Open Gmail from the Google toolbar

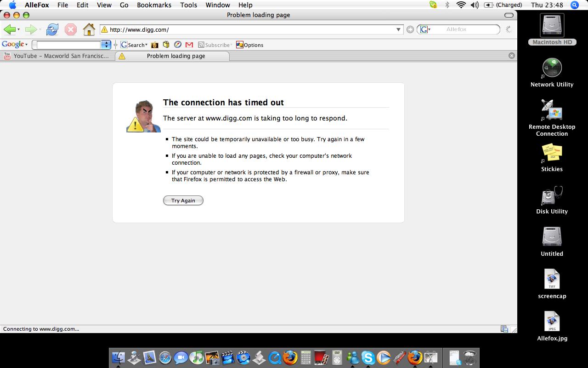coord(189,45)
